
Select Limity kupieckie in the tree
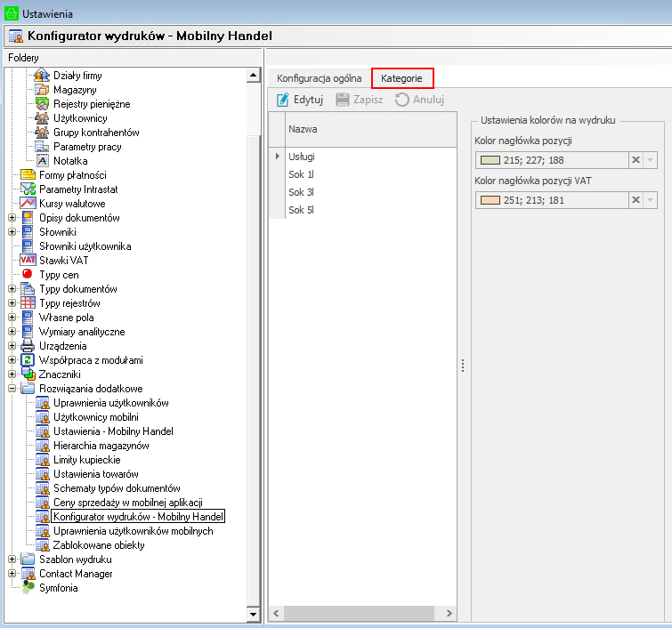[86, 460]
